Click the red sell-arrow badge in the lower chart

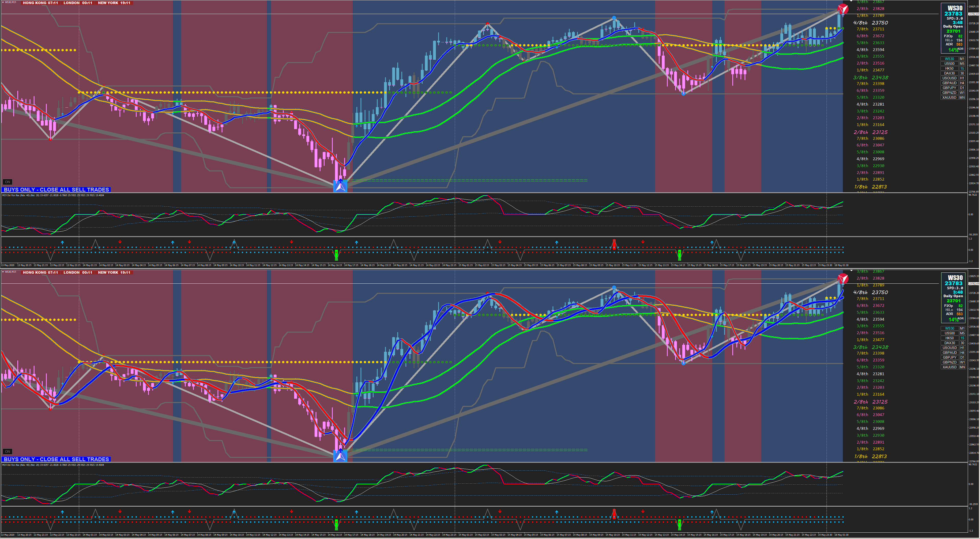(x=843, y=278)
